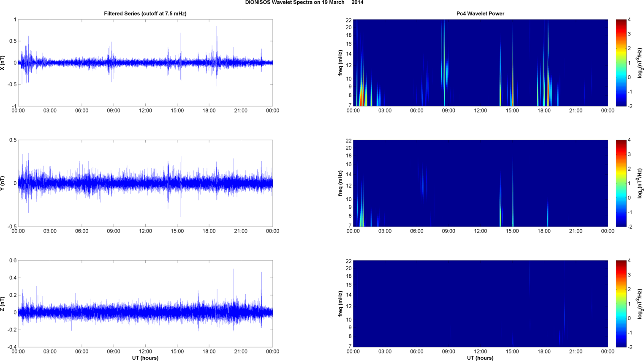The width and height of the screenshot is (644, 361).
Task: Click the 09:00 tick under the Y series plot
Action: click(x=113, y=231)
